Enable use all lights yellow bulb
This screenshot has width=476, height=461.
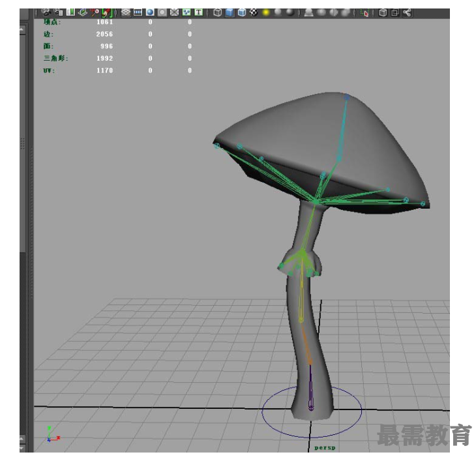pos(266,12)
